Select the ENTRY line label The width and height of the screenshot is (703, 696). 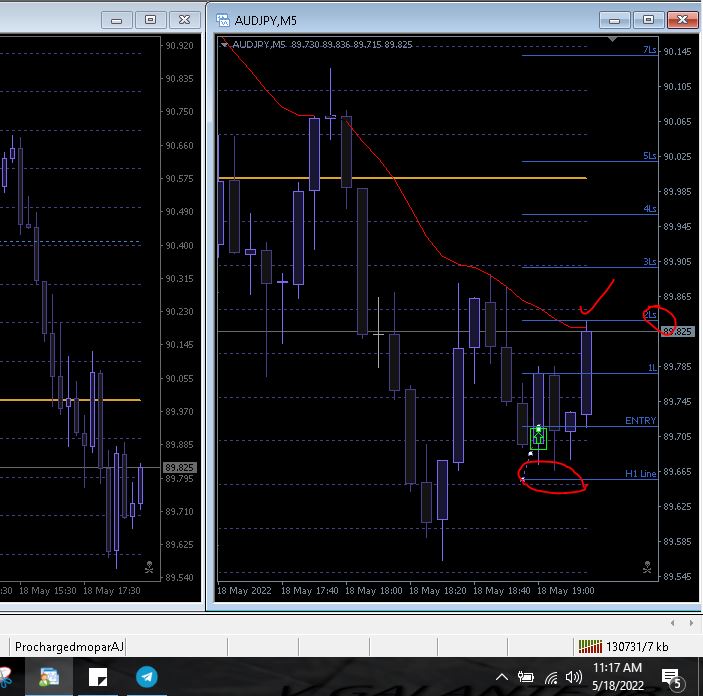click(x=640, y=421)
